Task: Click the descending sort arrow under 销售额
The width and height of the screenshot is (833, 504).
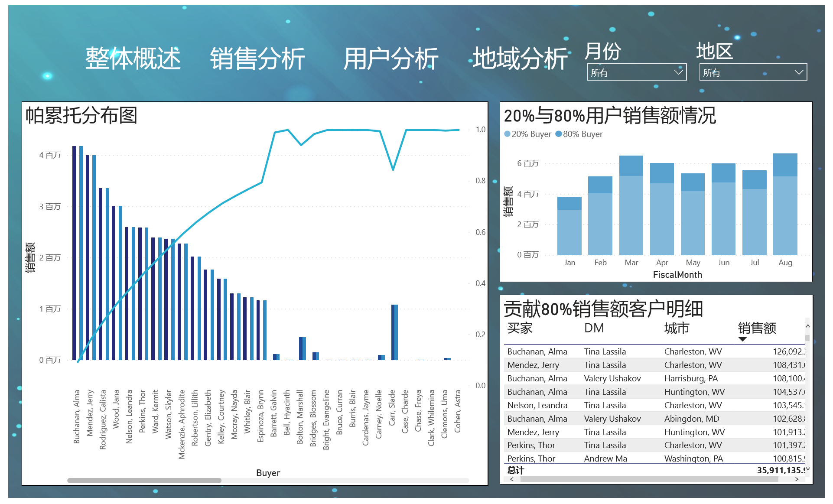Action: click(742, 339)
